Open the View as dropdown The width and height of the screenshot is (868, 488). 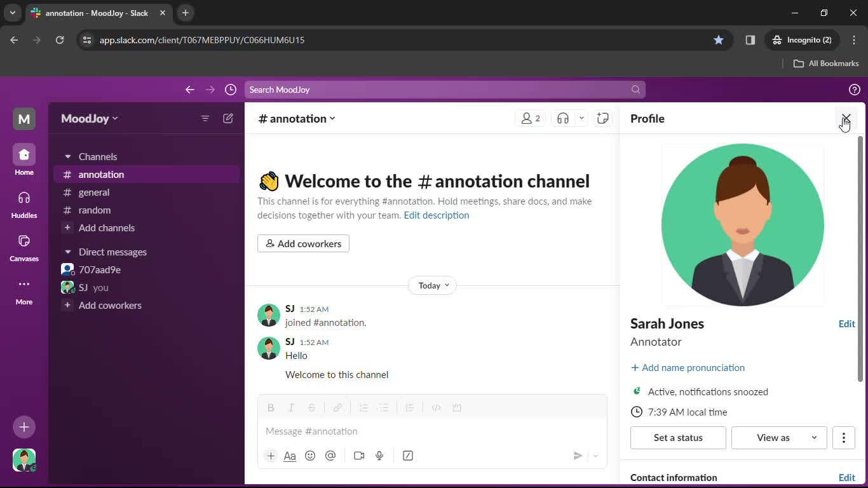pyautogui.click(x=779, y=438)
